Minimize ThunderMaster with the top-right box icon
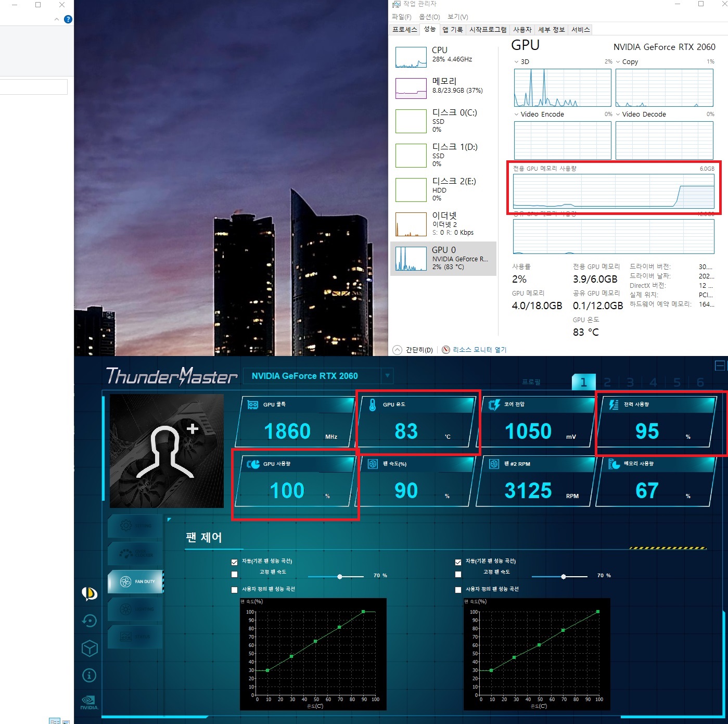The width and height of the screenshot is (728, 724). coord(720,365)
